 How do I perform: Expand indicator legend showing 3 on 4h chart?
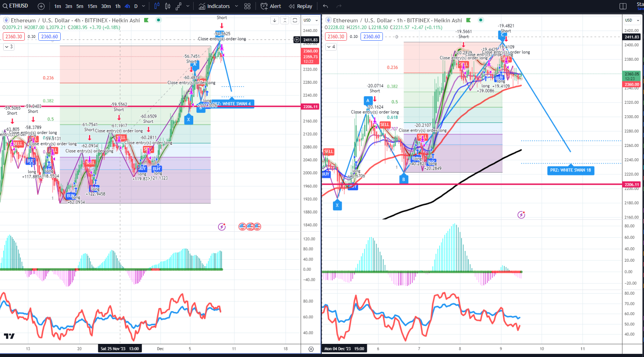[x=8, y=47]
